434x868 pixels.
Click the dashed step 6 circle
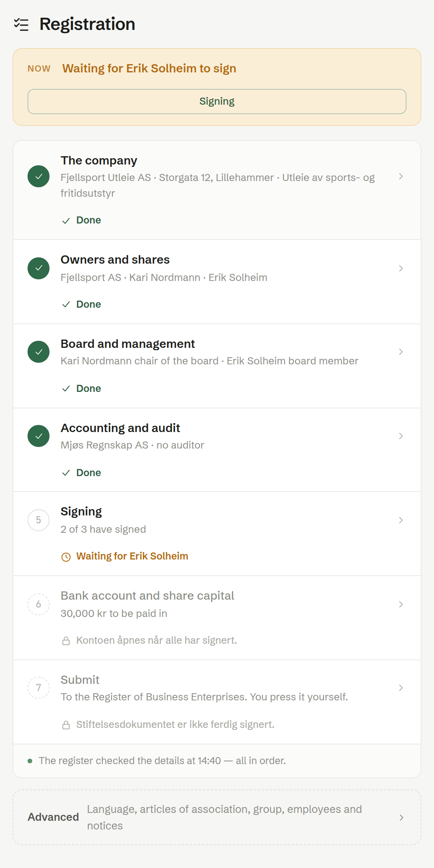tap(39, 604)
